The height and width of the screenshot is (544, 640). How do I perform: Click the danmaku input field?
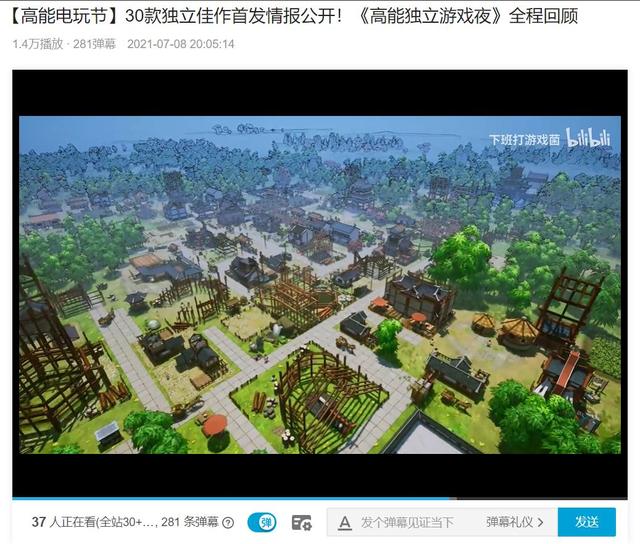pyautogui.click(x=408, y=522)
